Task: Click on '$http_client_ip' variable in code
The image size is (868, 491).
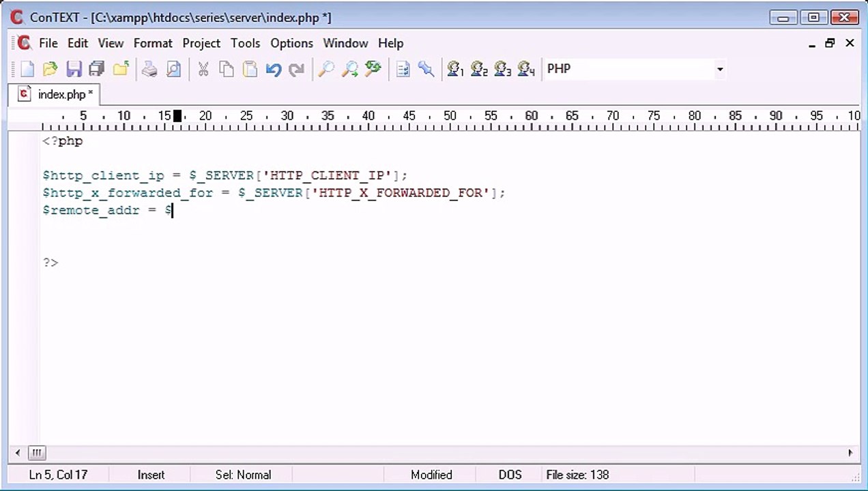Action: tap(103, 175)
